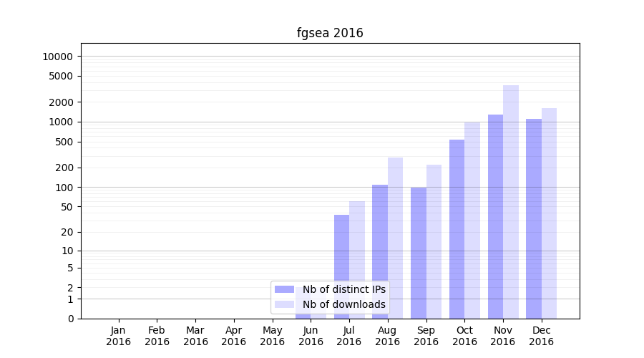
Task: Select the "Nb of downloads" legend text
Action: 343,304
